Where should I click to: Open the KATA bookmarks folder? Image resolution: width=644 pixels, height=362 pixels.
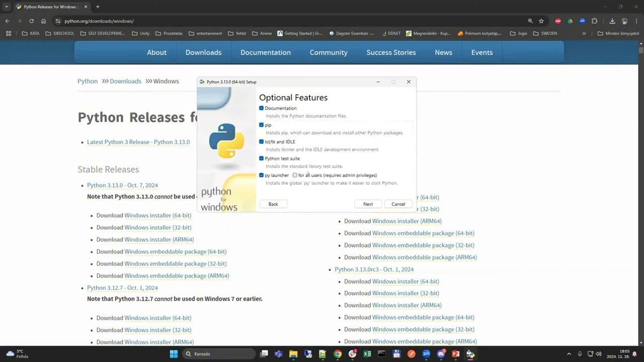point(31,33)
